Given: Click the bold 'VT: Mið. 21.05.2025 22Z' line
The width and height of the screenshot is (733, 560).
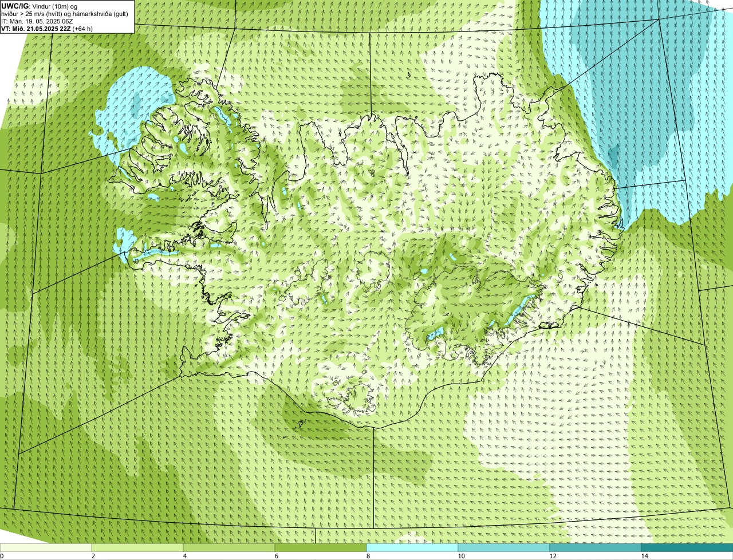Looking at the screenshot, I should pos(48,29).
